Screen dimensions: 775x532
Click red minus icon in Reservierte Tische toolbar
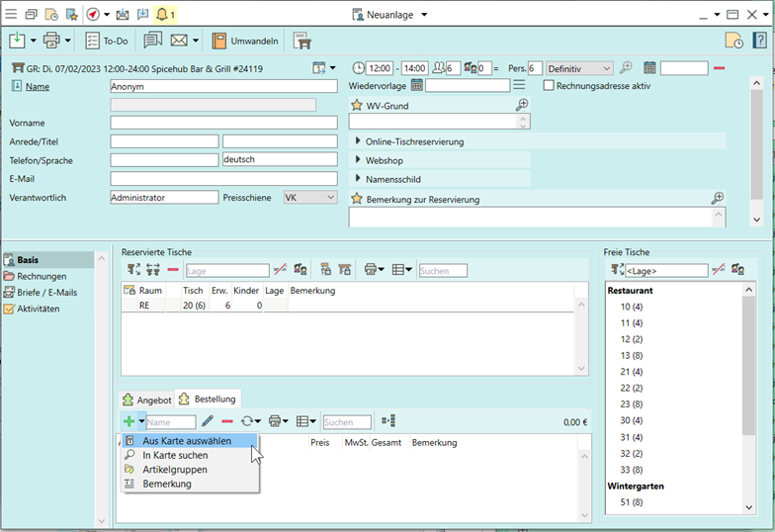point(173,270)
